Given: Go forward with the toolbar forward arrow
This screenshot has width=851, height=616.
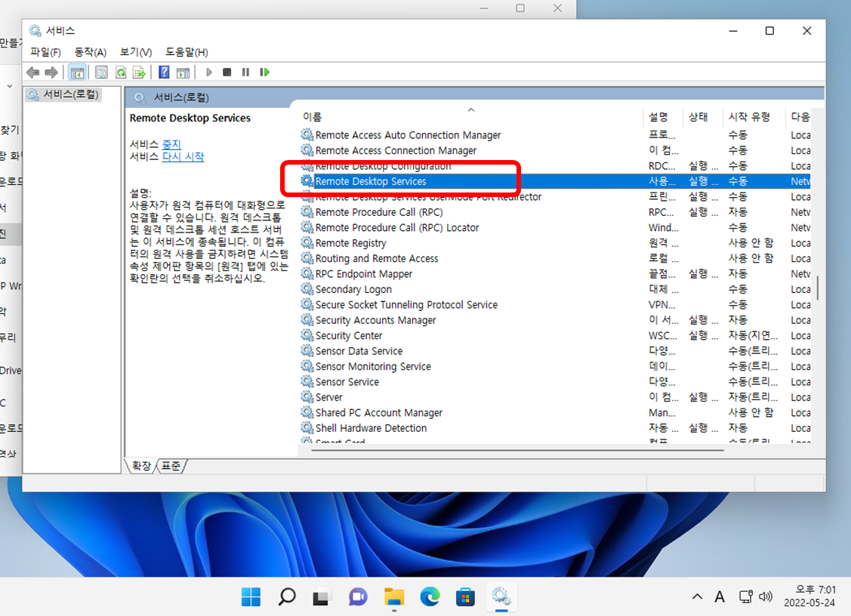Looking at the screenshot, I should (x=51, y=72).
